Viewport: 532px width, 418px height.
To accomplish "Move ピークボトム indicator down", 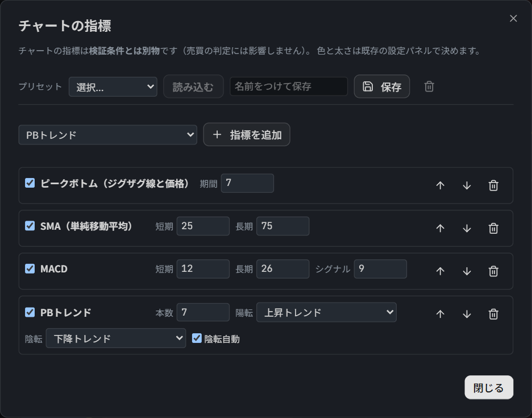I will pyautogui.click(x=467, y=185).
